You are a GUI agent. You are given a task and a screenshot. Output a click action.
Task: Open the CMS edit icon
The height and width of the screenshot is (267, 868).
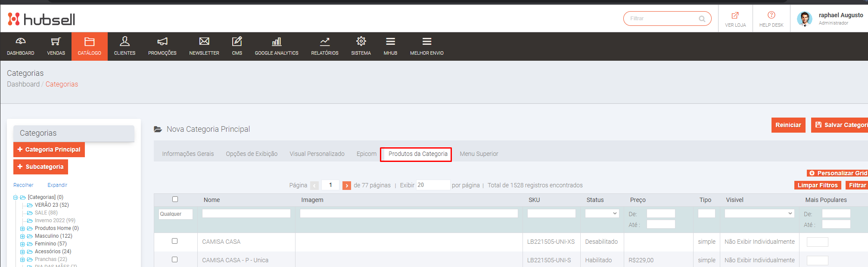237,41
